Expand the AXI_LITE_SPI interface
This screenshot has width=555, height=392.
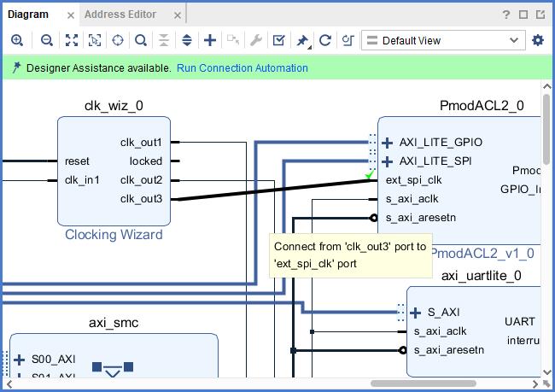tap(388, 161)
